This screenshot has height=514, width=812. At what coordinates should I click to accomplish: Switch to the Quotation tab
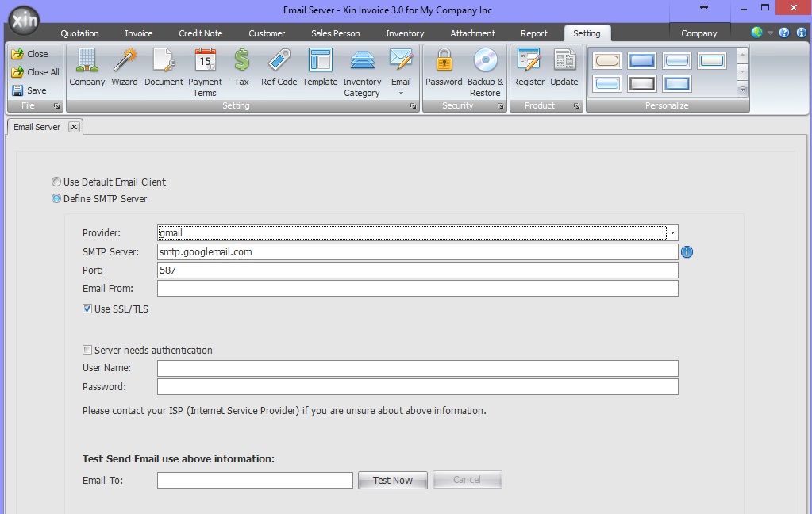tap(79, 33)
